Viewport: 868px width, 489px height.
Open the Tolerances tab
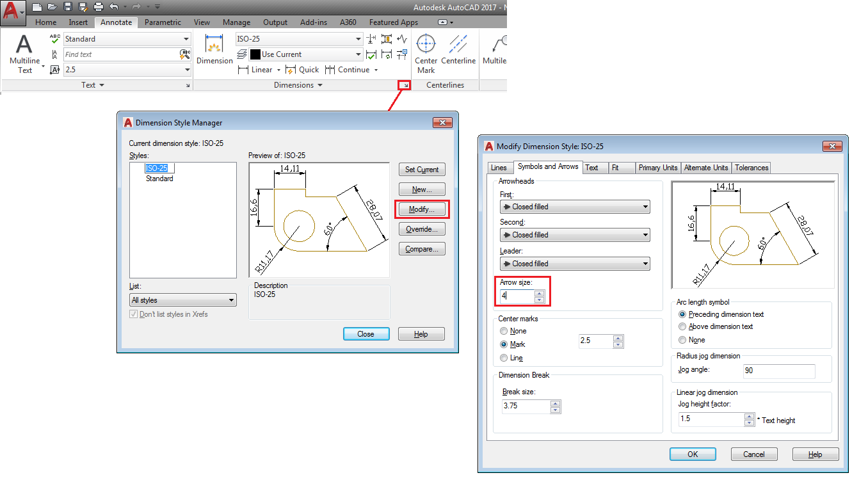click(751, 168)
